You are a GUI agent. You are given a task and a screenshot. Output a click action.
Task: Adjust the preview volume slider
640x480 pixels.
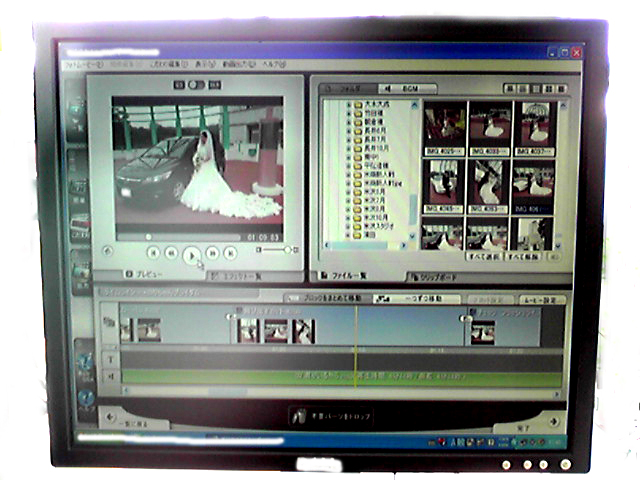click(x=277, y=249)
